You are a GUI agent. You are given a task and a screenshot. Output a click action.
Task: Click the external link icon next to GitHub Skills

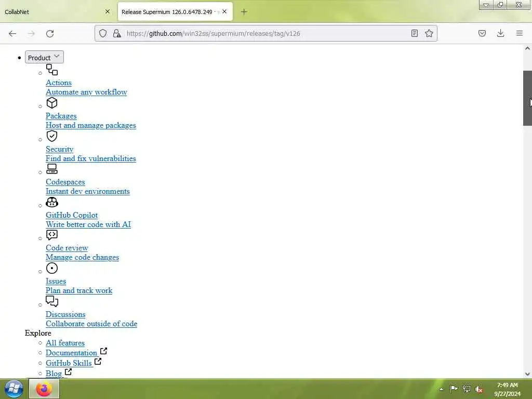click(98, 362)
